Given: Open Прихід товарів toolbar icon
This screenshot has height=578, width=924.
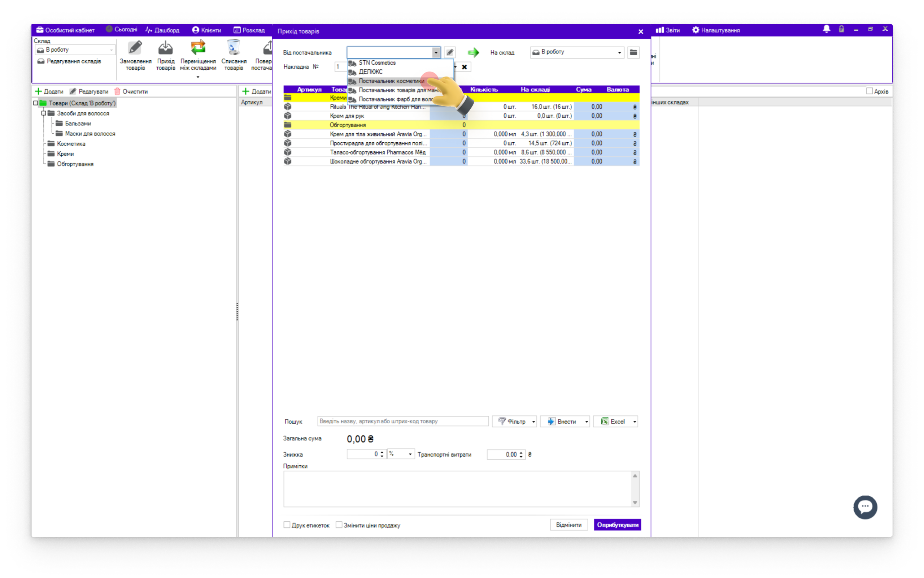Looking at the screenshot, I should point(165,48).
